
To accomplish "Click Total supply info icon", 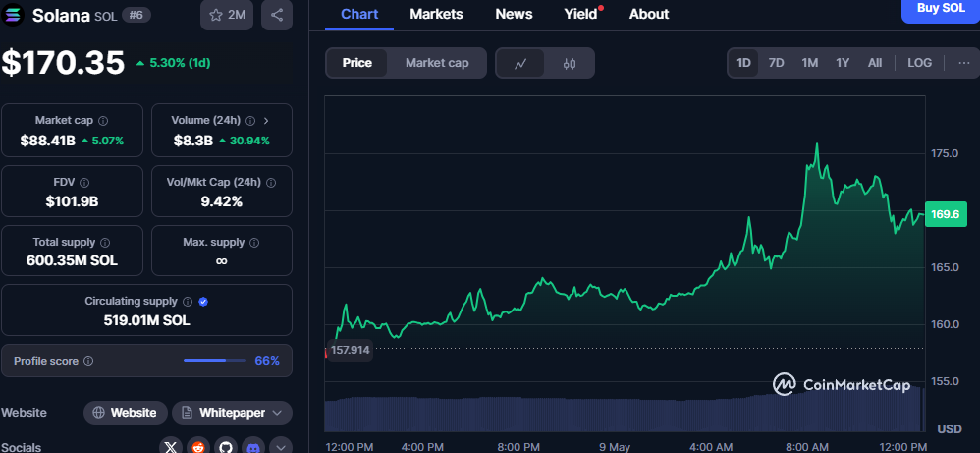I will tap(105, 242).
